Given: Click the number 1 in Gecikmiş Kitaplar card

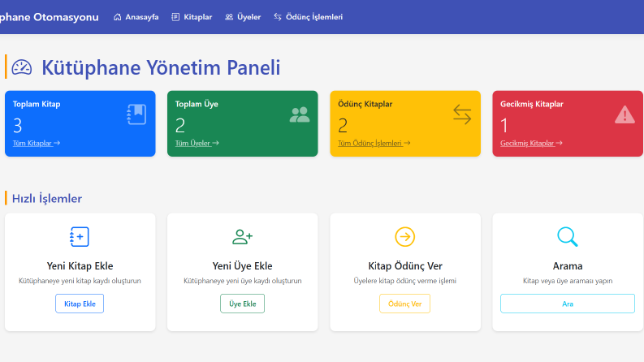Looking at the screenshot, I should [504, 126].
